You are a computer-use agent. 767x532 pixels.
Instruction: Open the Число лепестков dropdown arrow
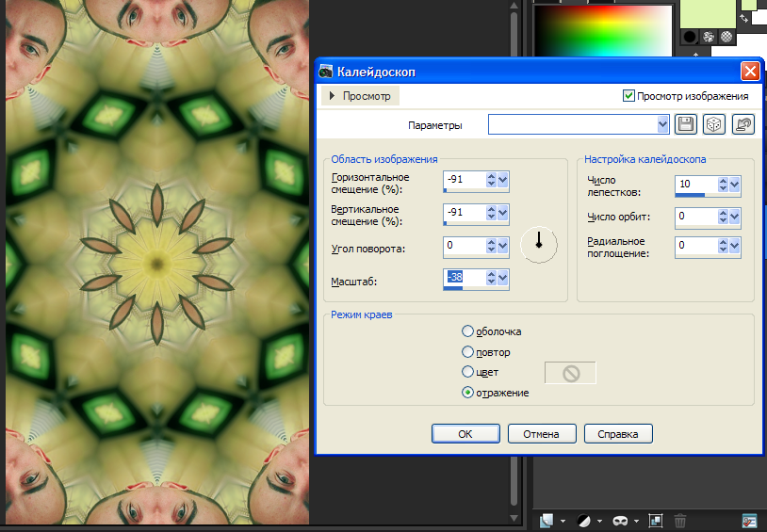[735, 185]
